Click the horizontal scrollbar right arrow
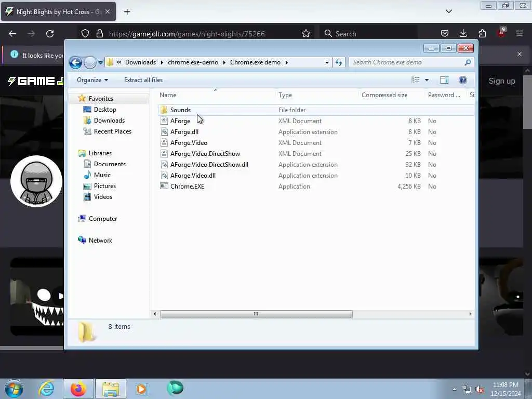This screenshot has height=399, width=532. click(470, 314)
